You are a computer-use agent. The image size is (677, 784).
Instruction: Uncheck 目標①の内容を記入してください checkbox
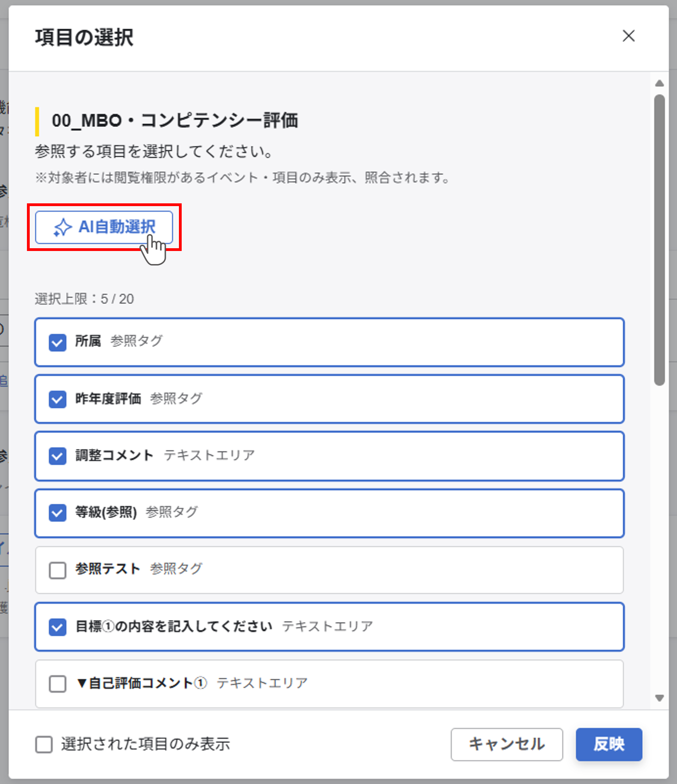pos(58,627)
